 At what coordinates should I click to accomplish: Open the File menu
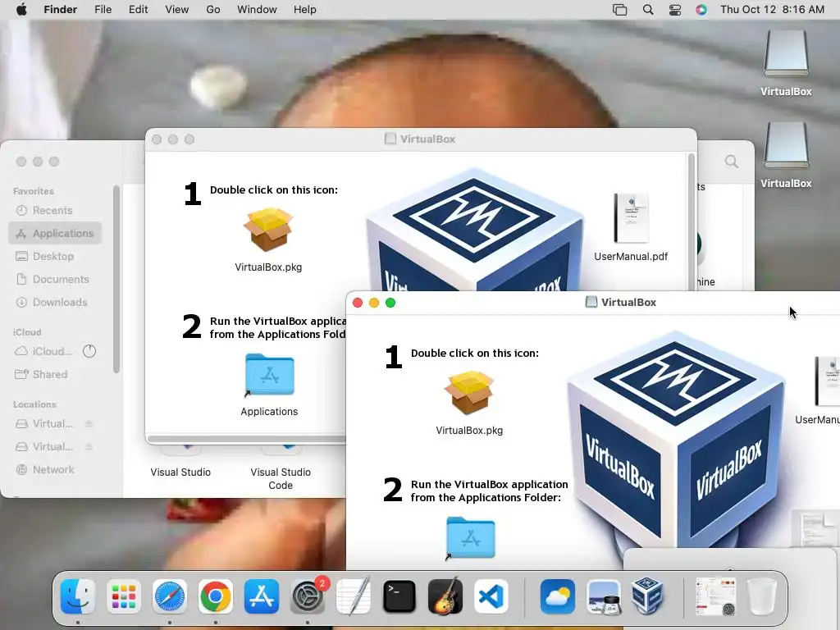[x=103, y=10]
